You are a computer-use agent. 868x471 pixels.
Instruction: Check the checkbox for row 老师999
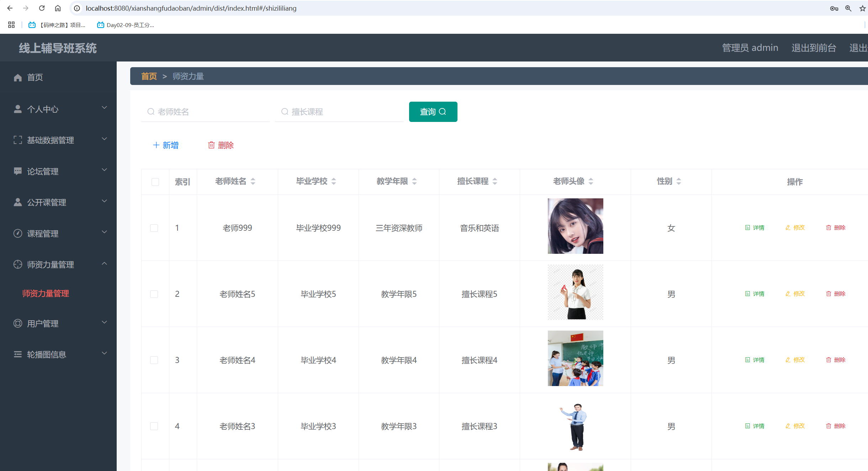154,228
